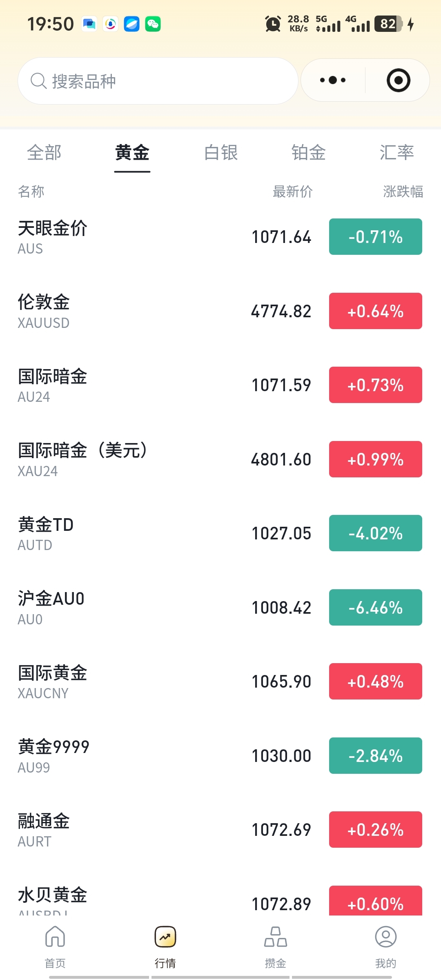Screen dimensions: 441x980
Task: Tap the 涨跌幅 column header
Action: click(x=403, y=192)
